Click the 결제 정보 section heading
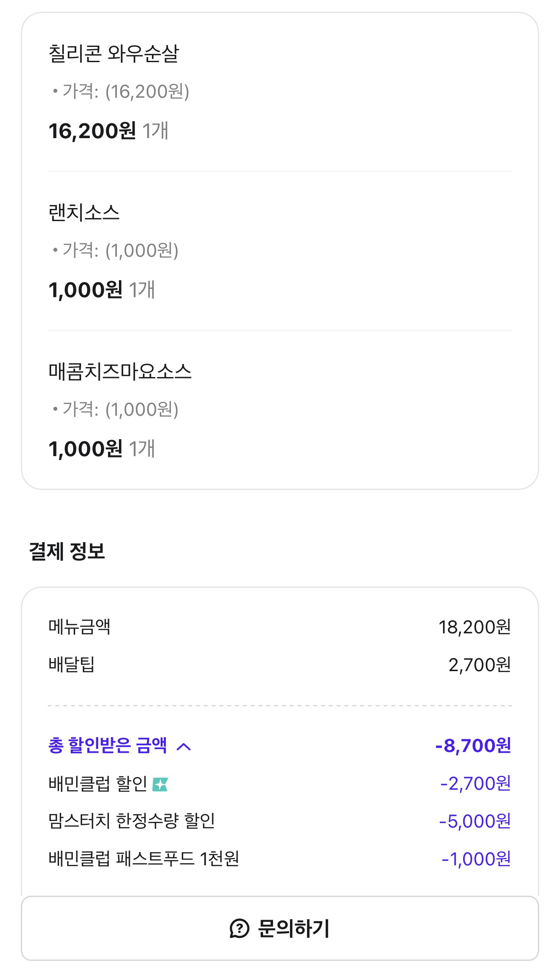 (67, 551)
